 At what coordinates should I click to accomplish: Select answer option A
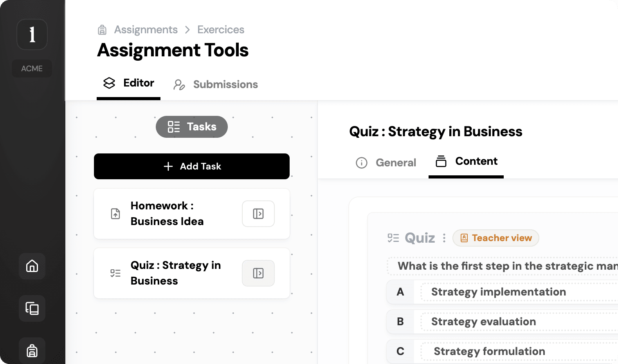[400, 292]
